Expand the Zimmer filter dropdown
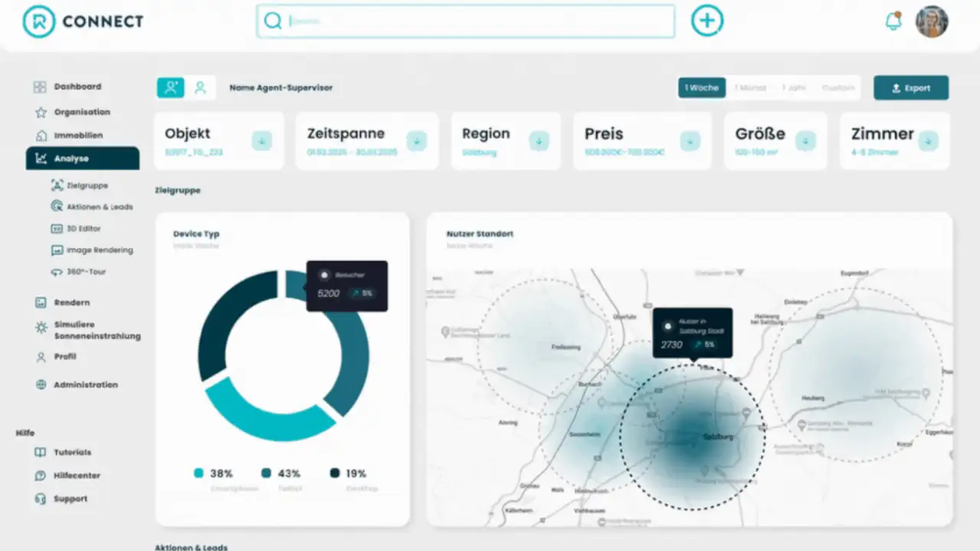The width and height of the screenshot is (980, 551). point(929,141)
